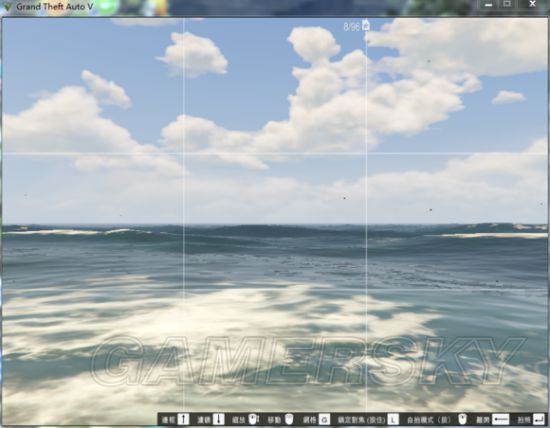
Task: Click the down-arrow key icon for filters
Action: [219, 419]
